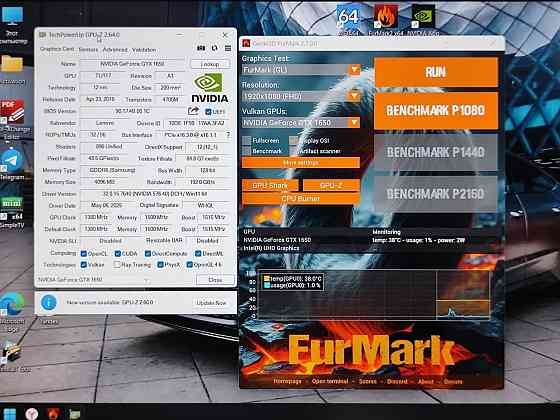Click the Close button in GPU-Z
The height and width of the screenshot is (420, 560).
click(215, 280)
